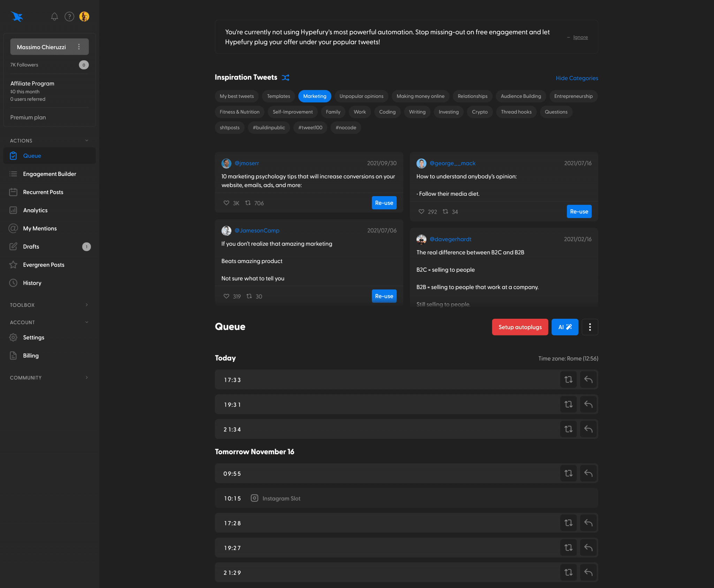Click the reply arrow in the 21:34 slot
This screenshot has height=588, width=714.
click(588, 429)
